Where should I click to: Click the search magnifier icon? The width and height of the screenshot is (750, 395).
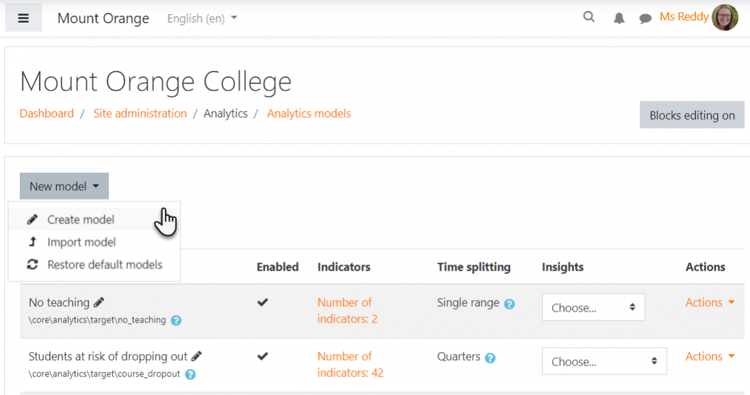(x=589, y=17)
